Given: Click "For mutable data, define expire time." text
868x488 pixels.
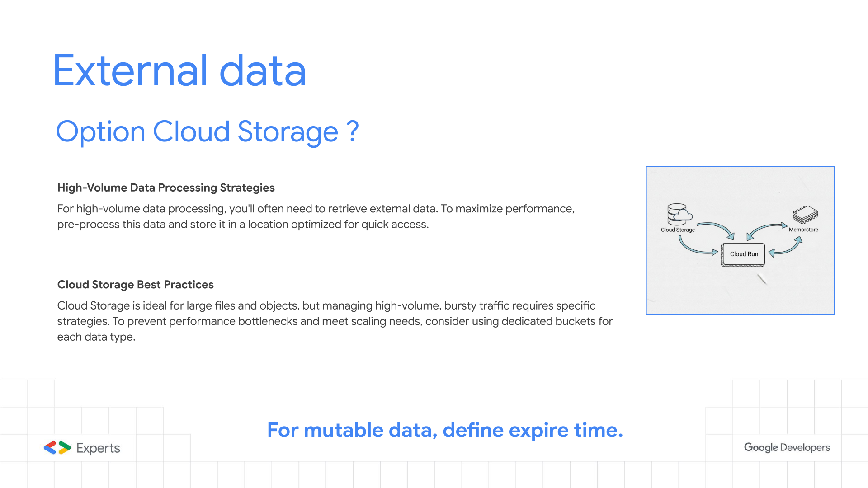Looking at the screenshot, I should [x=445, y=430].
